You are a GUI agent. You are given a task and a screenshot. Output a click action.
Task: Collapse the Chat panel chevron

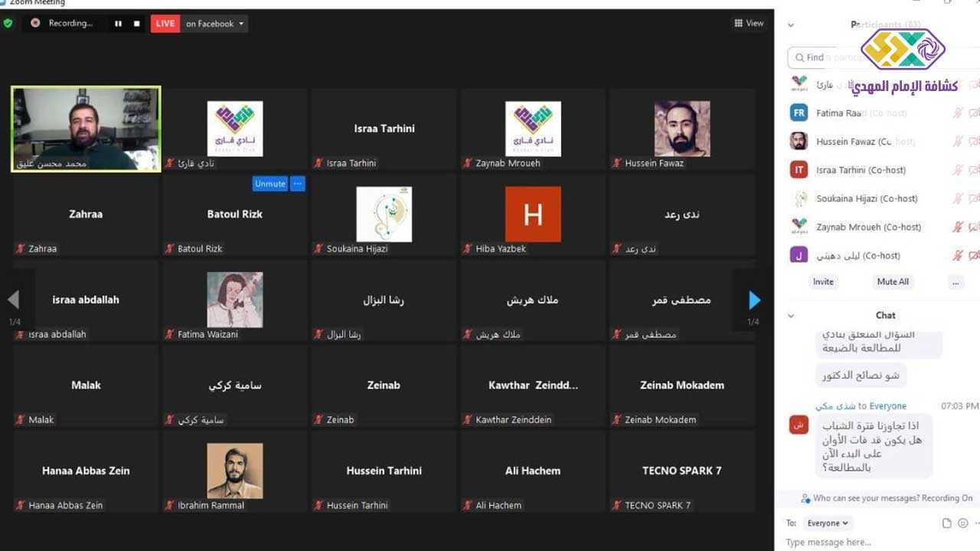tap(791, 315)
